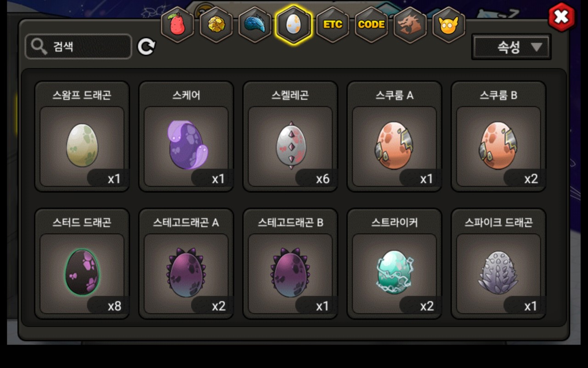Choose the teal 스트라이커 egg

tap(394, 264)
